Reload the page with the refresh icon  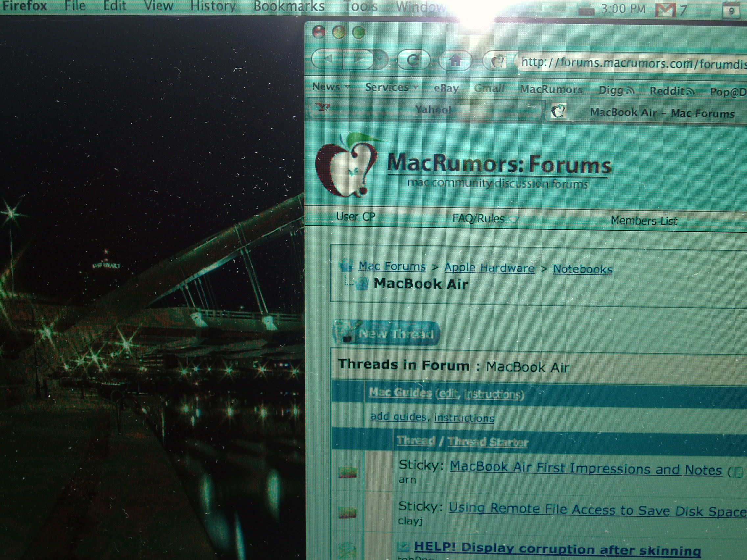[x=413, y=60]
